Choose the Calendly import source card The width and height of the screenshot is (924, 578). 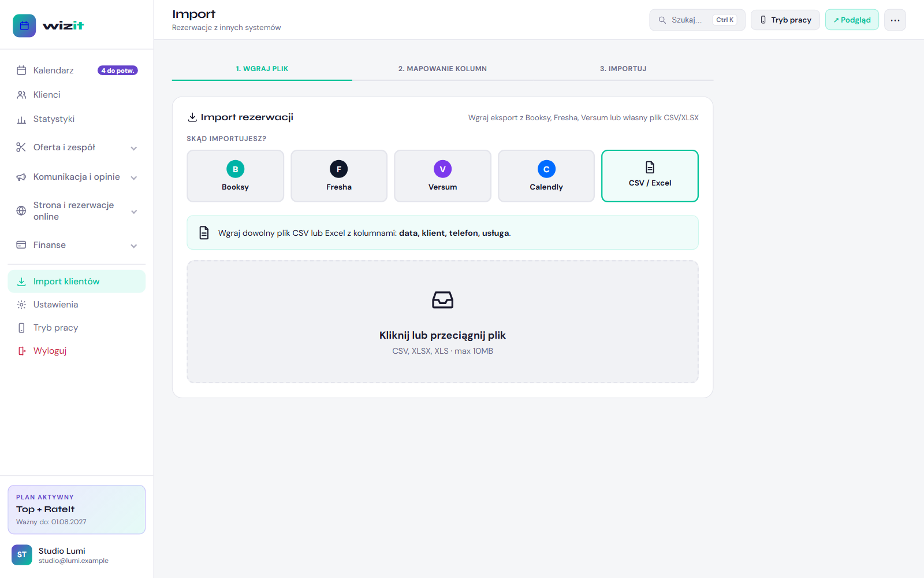(546, 176)
